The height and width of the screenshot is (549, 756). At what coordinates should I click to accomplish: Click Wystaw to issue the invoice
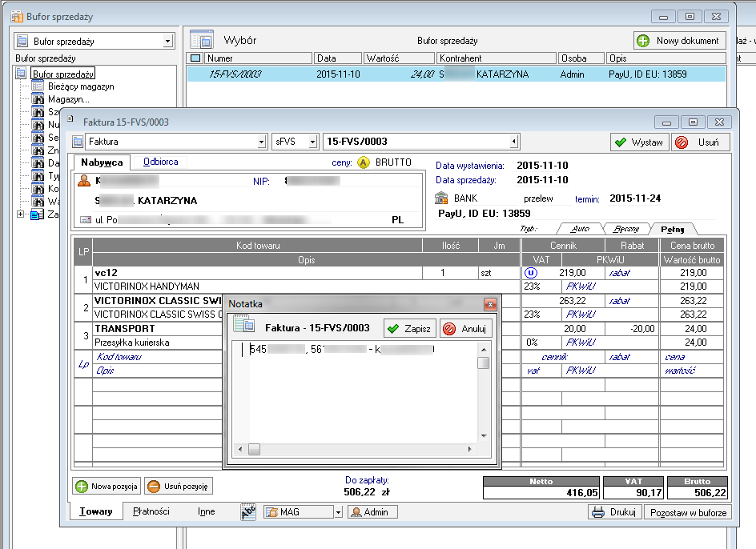pyautogui.click(x=640, y=142)
